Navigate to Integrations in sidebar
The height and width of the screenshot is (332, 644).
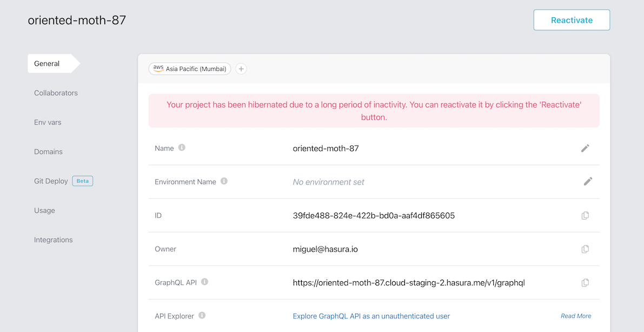(x=53, y=240)
